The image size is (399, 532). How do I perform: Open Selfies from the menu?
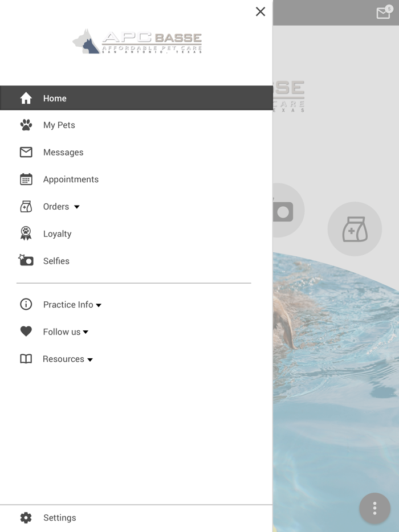(x=136, y=260)
